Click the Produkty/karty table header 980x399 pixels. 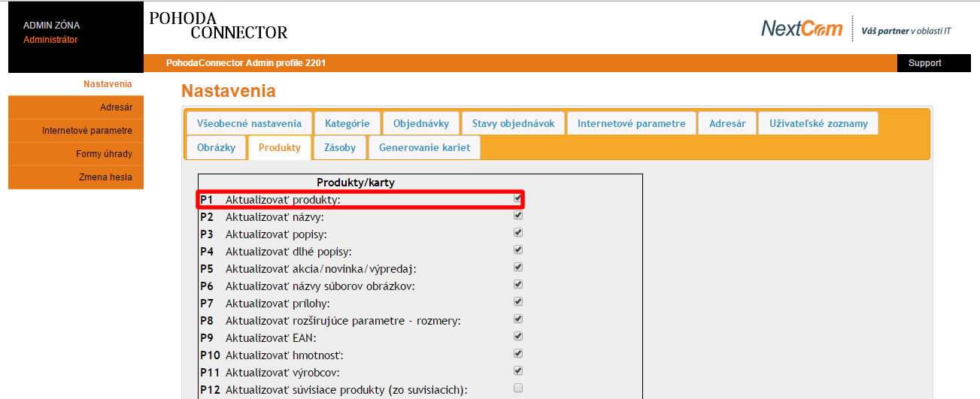click(356, 183)
